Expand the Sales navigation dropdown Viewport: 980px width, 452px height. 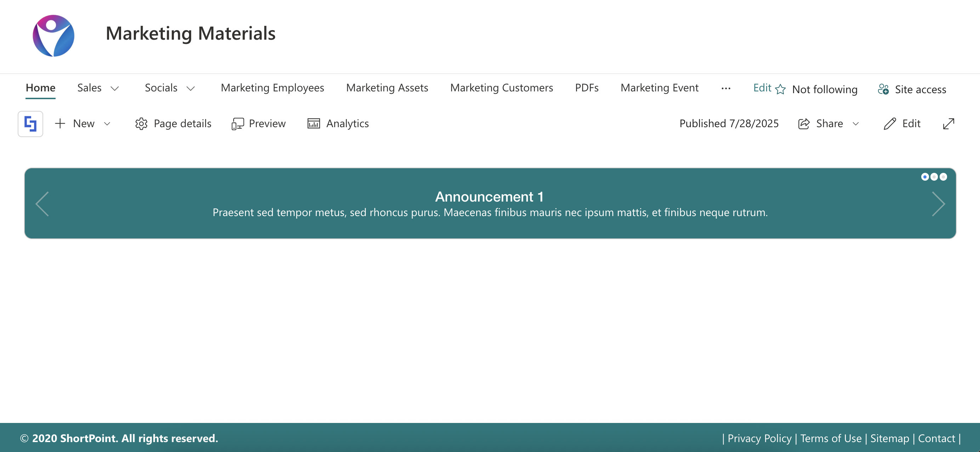(x=114, y=89)
